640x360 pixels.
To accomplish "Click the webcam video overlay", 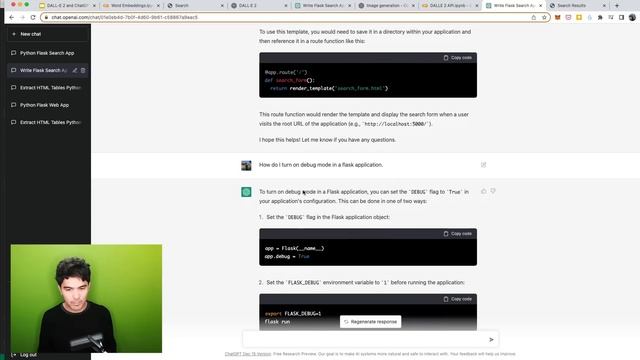I will [86, 298].
